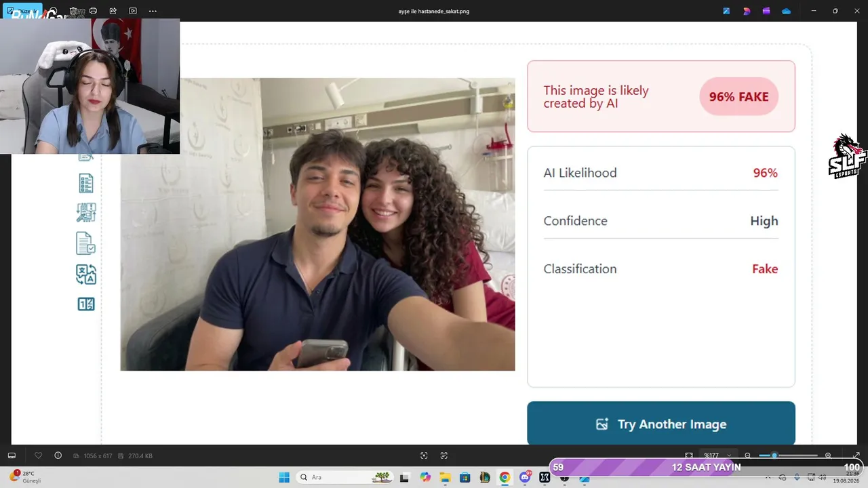
Task: Click the AI Likelihood 96% value
Action: 766,173
